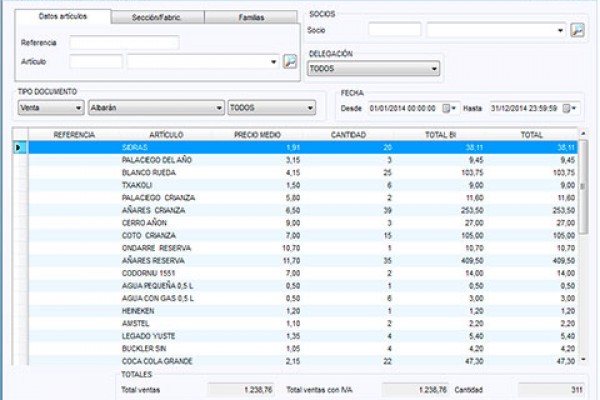
Task: Select the ONDARRE RESERVA row
Action: click(303, 248)
